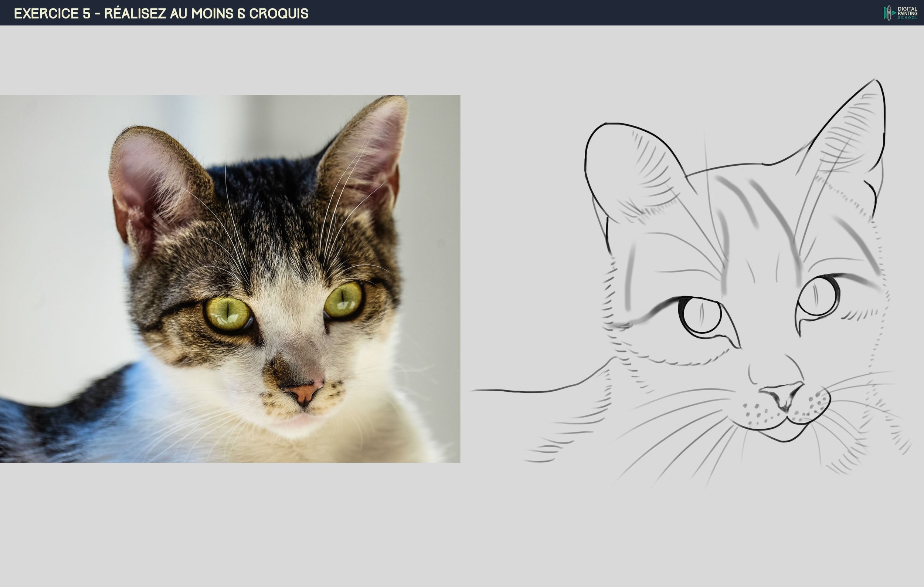Click the sketched cat's right eye circle

click(818, 296)
